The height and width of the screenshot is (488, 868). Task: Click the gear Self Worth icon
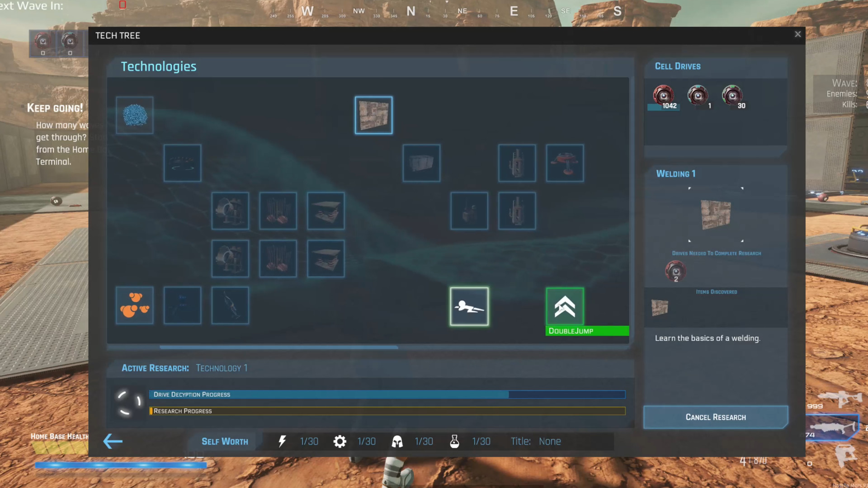pos(340,441)
